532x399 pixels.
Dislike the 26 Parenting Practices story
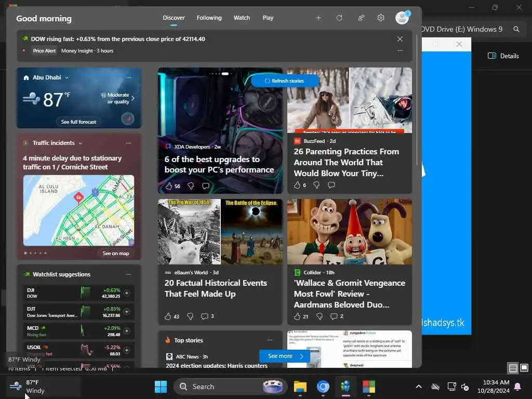[x=316, y=185]
